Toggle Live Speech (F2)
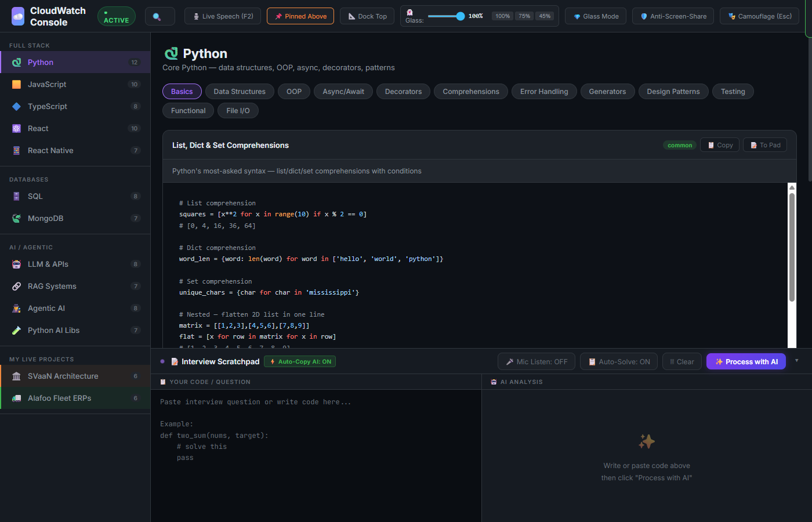This screenshot has width=812, height=522. pos(223,16)
